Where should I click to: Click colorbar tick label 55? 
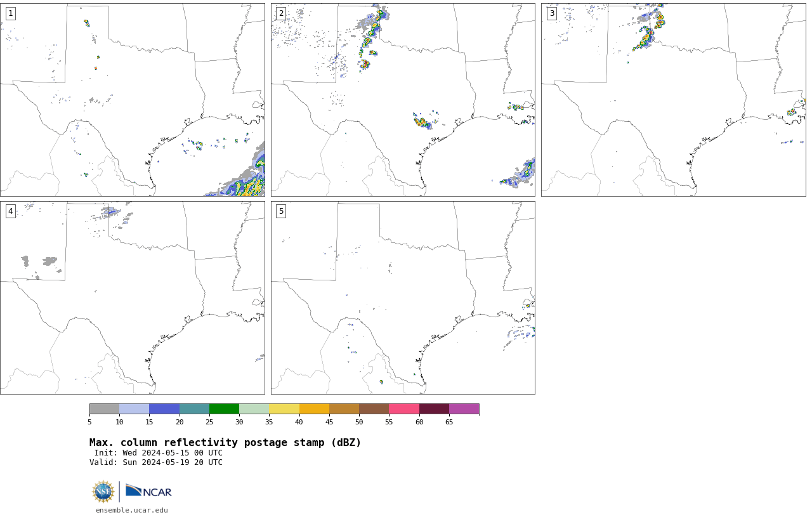389,422
